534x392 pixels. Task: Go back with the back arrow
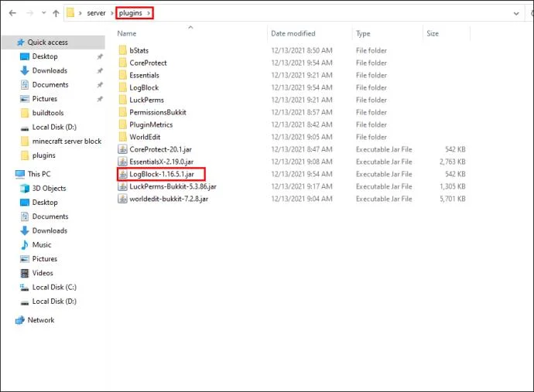(12, 13)
